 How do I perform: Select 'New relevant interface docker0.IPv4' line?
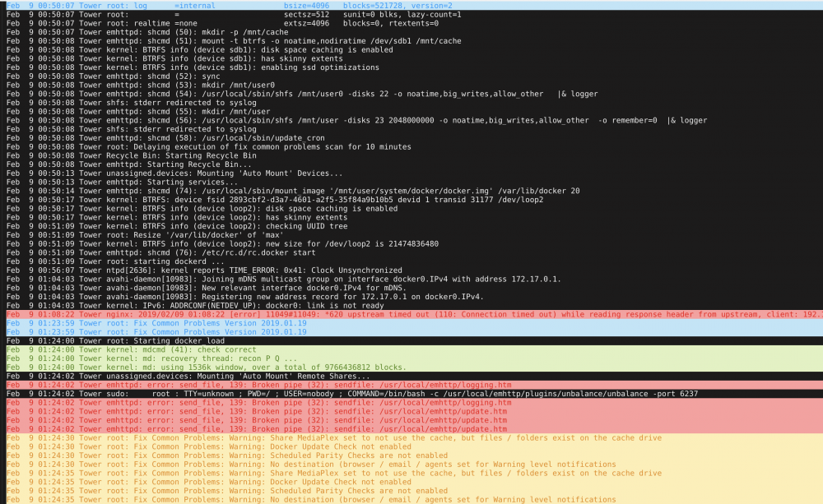[x=207, y=288]
